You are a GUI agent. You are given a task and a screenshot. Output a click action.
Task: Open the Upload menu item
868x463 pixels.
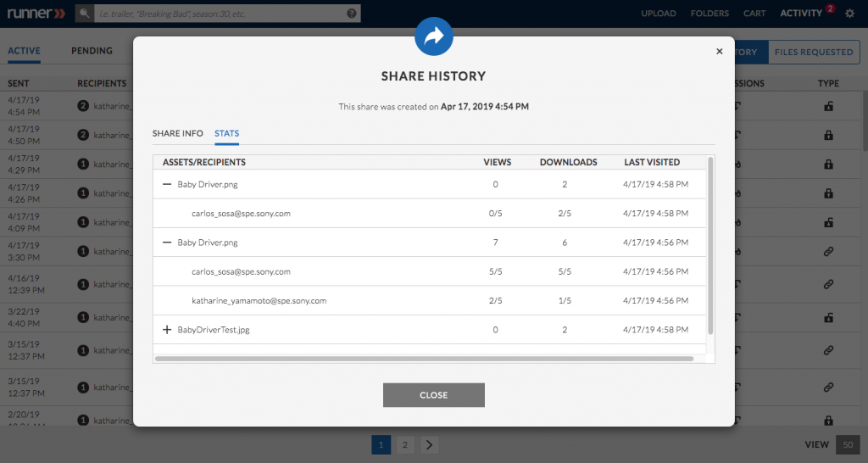tap(658, 14)
